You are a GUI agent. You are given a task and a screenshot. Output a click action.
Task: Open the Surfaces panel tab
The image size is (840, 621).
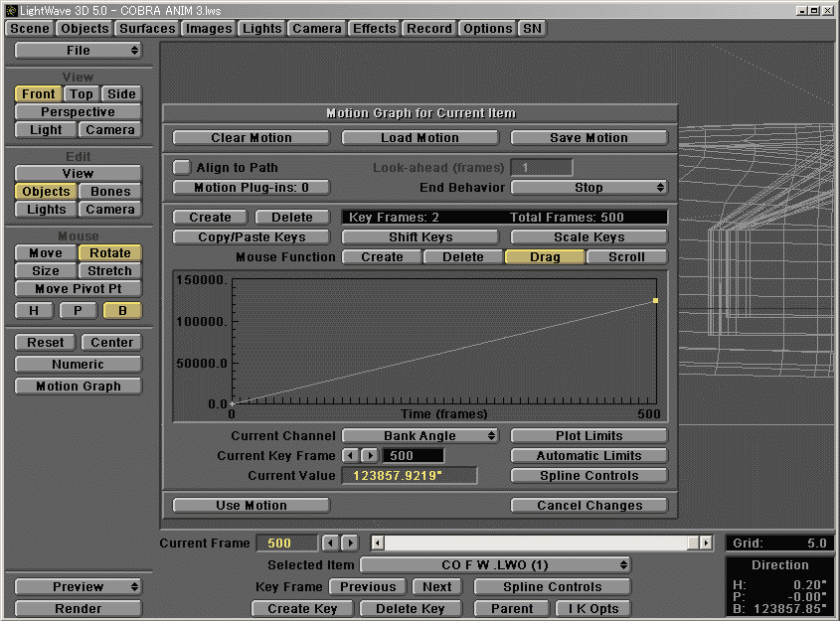tap(147, 29)
